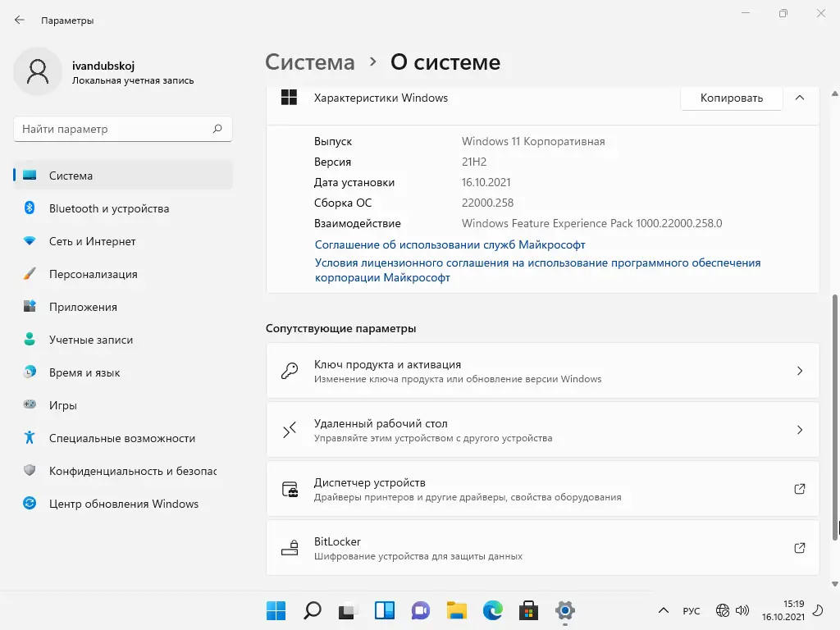Click the Центр обновления Windows sync icon
The height and width of the screenshot is (630, 840).
coord(30,504)
